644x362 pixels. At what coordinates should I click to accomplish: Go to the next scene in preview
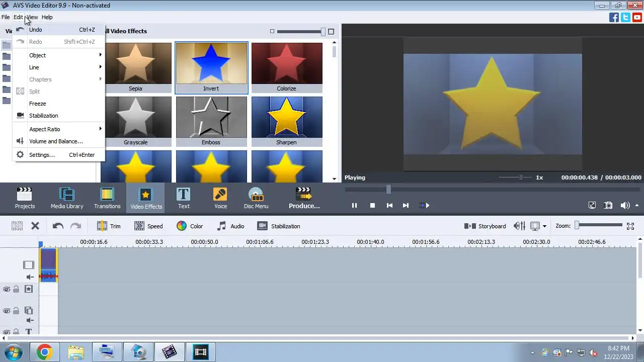[x=424, y=205]
